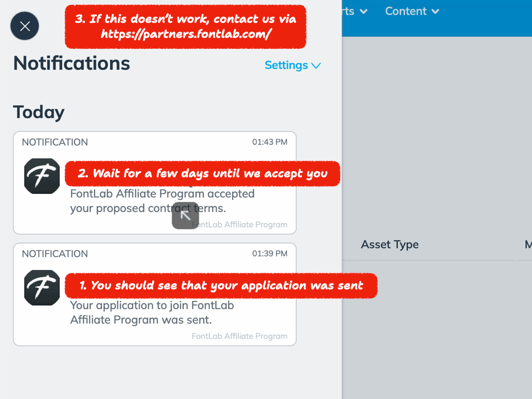Click the NOTIFICATION label on the 01:43 PM card
Image resolution: width=532 pixels, height=399 pixels.
(55, 142)
